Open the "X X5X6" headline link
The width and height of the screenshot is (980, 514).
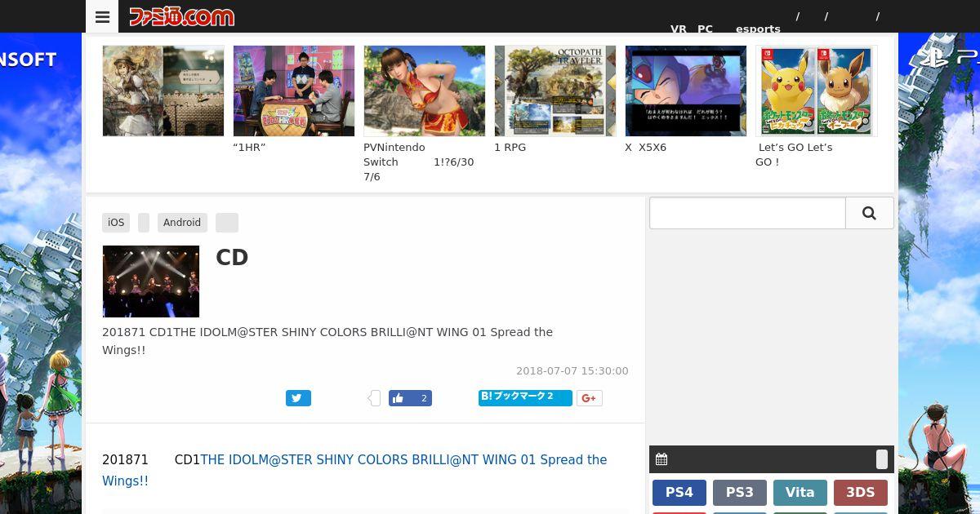click(x=646, y=148)
